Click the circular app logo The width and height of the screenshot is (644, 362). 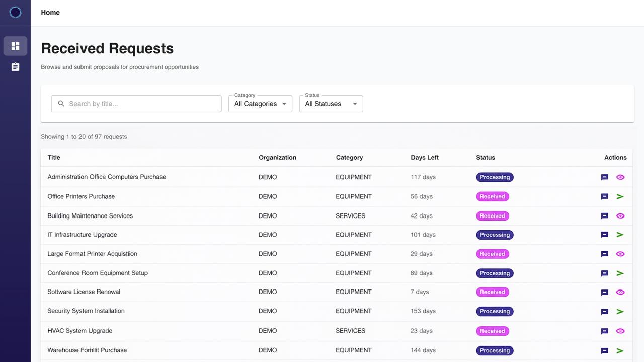click(x=15, y=12)
